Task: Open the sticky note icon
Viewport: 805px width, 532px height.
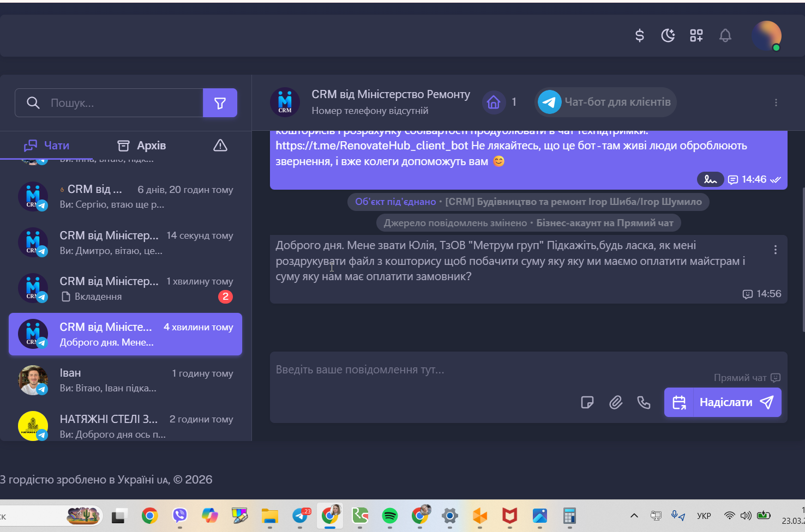Action: (587, 402)
